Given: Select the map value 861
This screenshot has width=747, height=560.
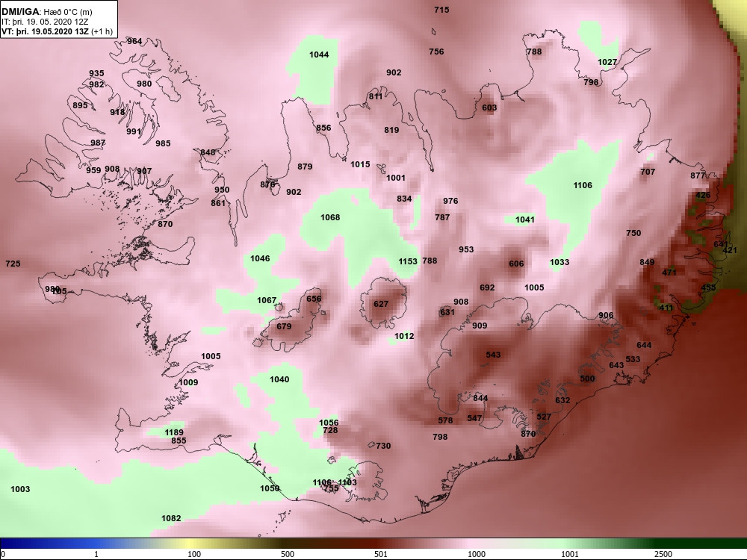Looking at the screenshot, I should tap(218, 203).
